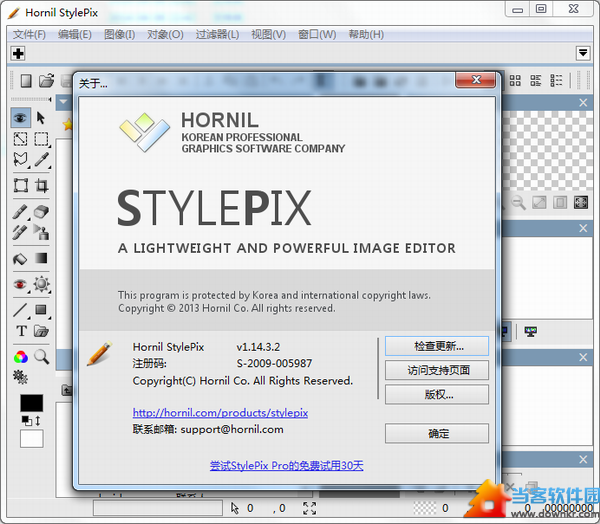Select the lasso selection tool
The height and width of the screenshot is (524, 600).
pyautogui.click(x=20, y=159)
